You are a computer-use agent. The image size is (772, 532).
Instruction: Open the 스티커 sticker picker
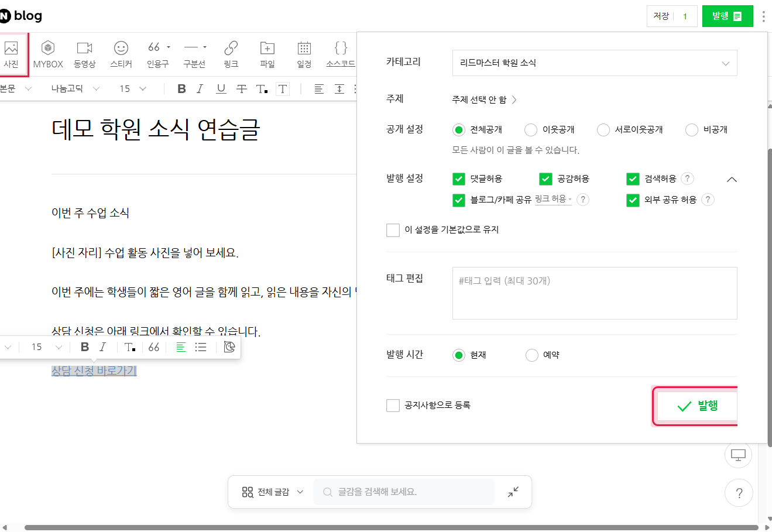coord(121,54)
